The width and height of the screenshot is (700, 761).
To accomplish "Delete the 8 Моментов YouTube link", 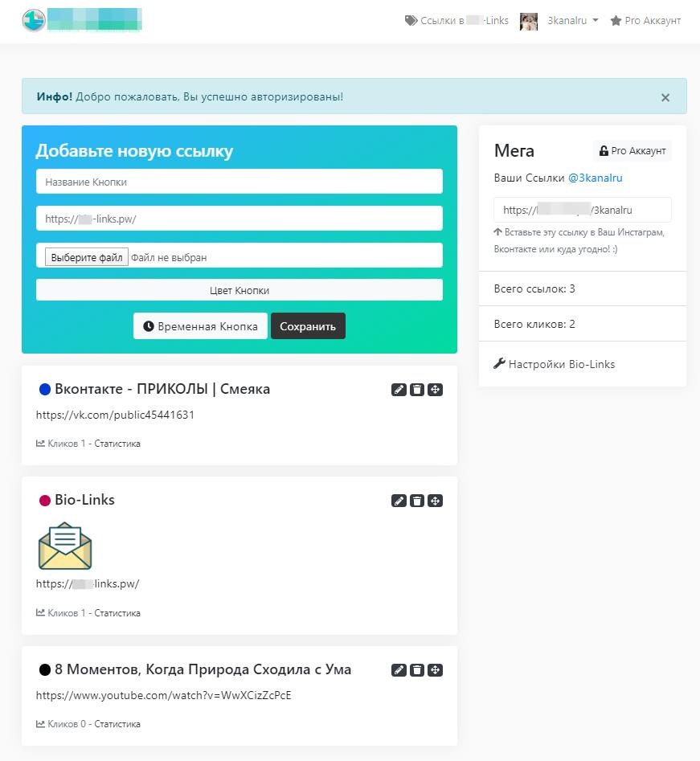I will coord(417,670).
